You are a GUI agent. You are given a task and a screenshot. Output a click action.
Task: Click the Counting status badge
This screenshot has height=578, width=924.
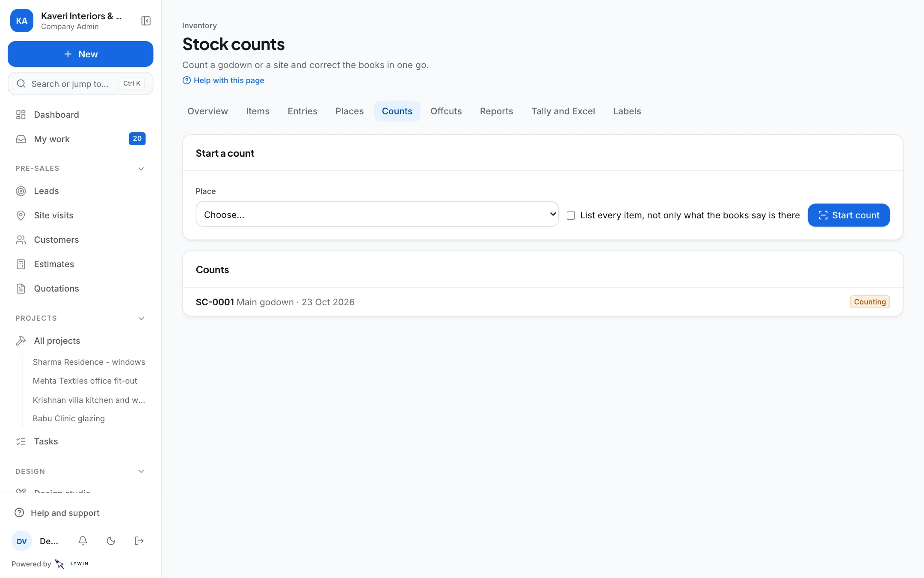point(870,302)
